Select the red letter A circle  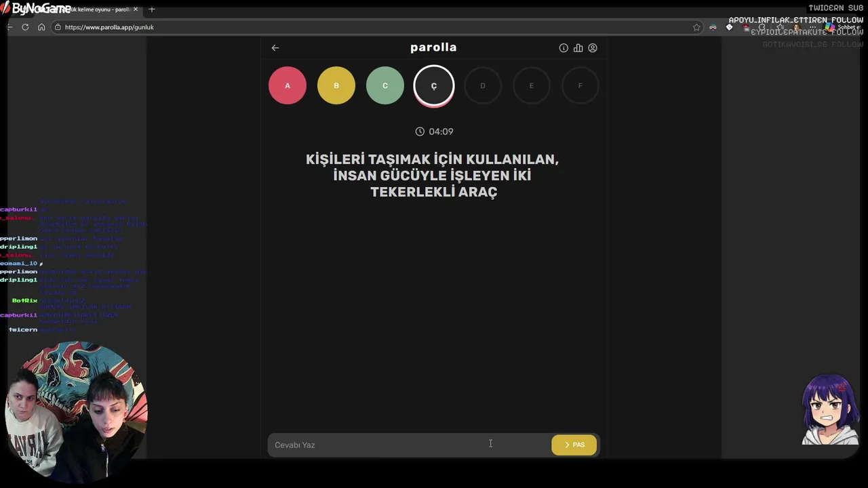coord(288,85)
